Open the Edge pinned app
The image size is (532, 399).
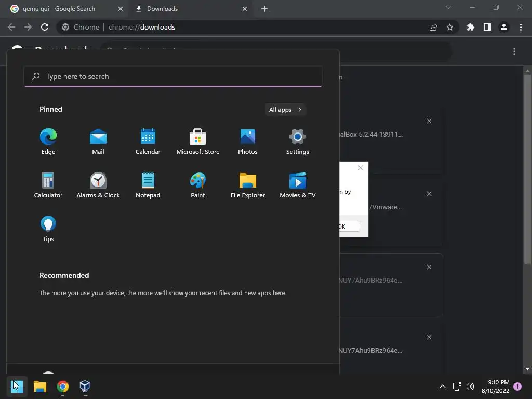pos(48,141)
